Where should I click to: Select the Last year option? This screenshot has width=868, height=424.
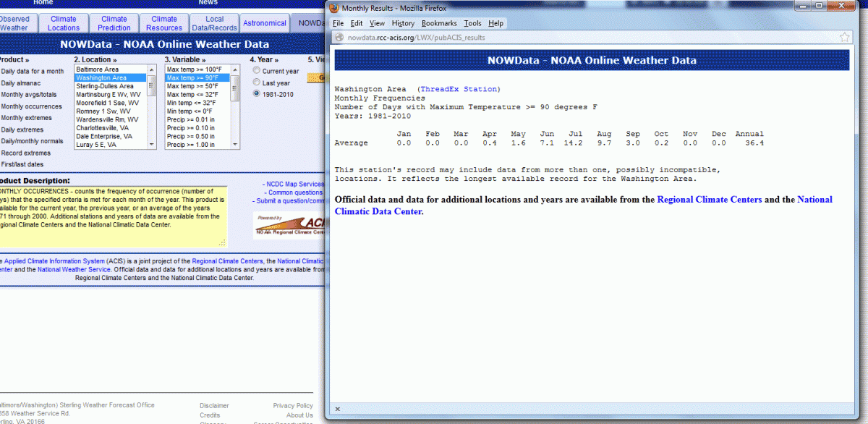(256, 82)
